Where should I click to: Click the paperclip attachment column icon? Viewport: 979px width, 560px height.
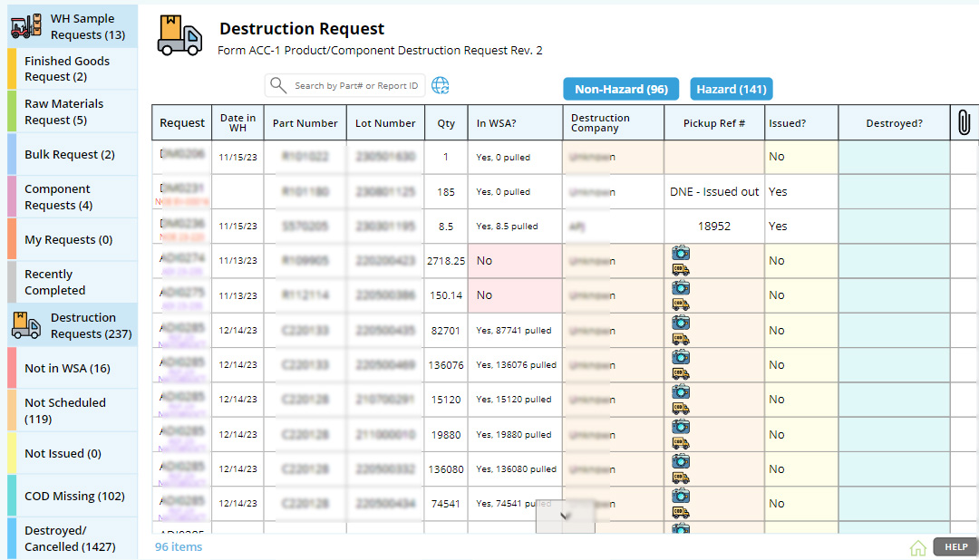coord(964,122)
